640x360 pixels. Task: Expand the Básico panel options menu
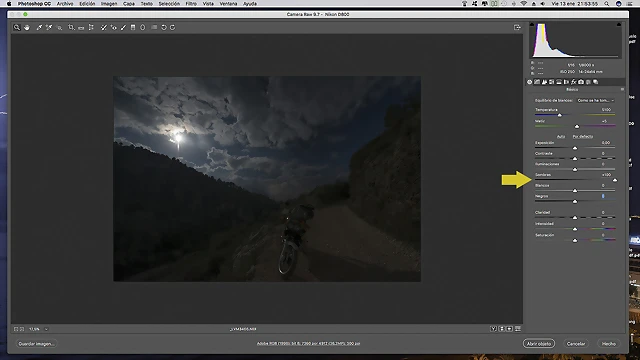(x=622, y=89)
